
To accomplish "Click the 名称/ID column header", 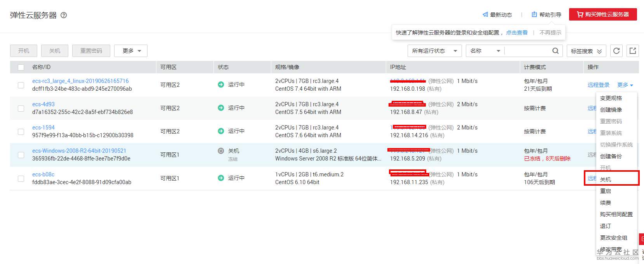I will [41, 67].
